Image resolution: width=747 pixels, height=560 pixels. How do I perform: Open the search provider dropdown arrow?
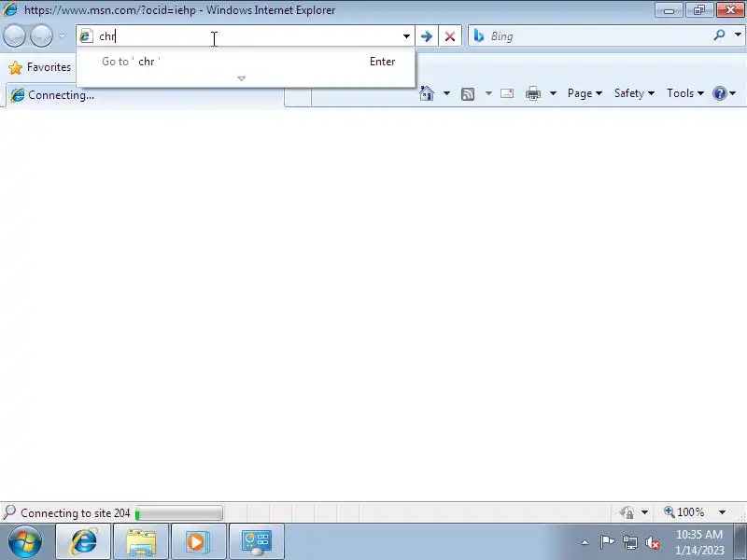pos(738,35)
